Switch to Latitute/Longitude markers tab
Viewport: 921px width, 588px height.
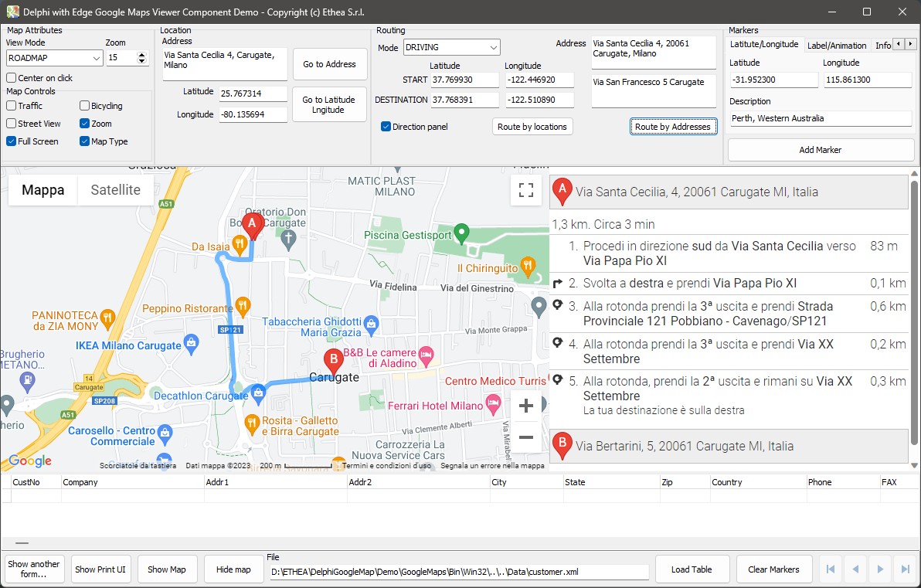tap(763, 45)
